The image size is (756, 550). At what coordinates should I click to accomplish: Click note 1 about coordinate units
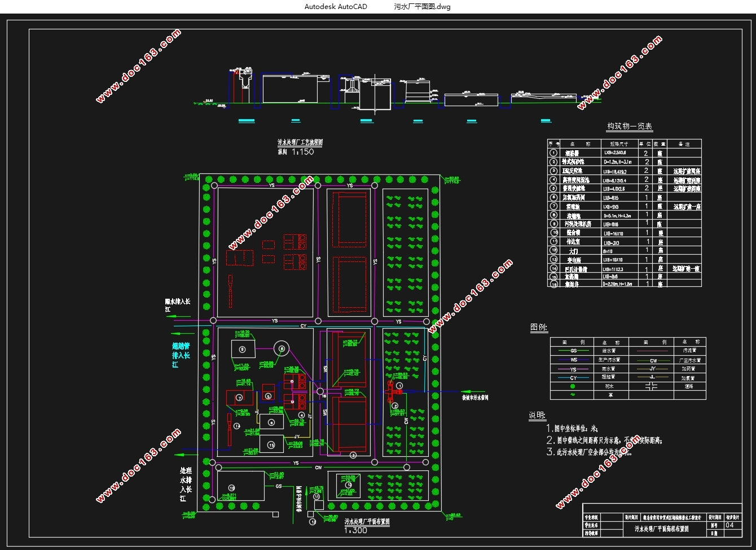(571, 429)
